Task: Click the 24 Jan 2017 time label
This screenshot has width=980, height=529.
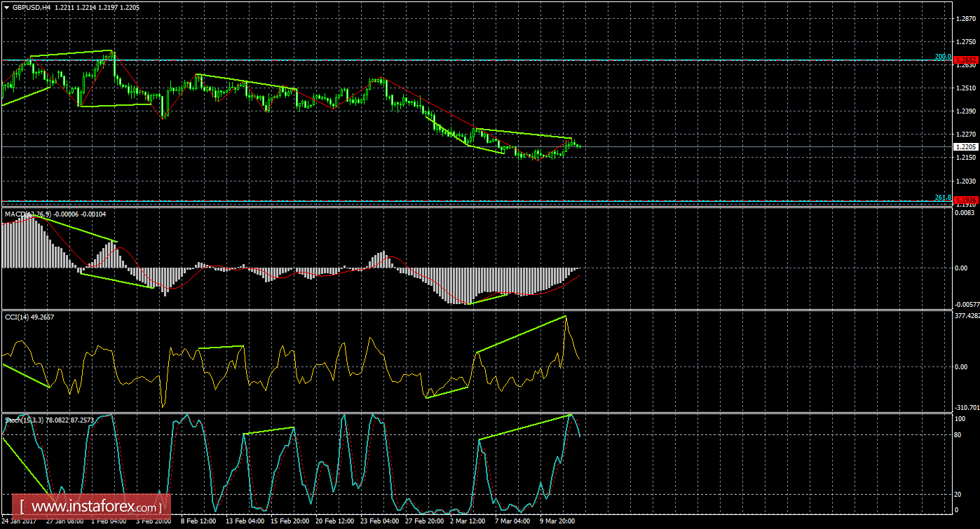Action: [20, 522]
